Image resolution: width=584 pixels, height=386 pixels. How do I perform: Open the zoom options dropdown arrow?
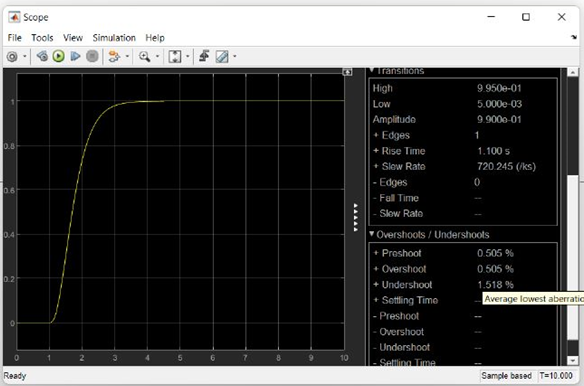157,57
